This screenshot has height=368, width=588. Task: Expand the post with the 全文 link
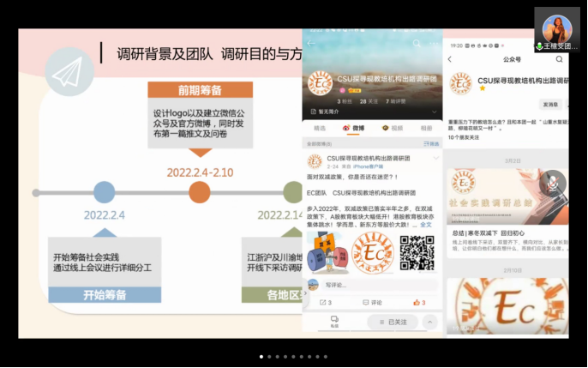(x=426, y=223)
